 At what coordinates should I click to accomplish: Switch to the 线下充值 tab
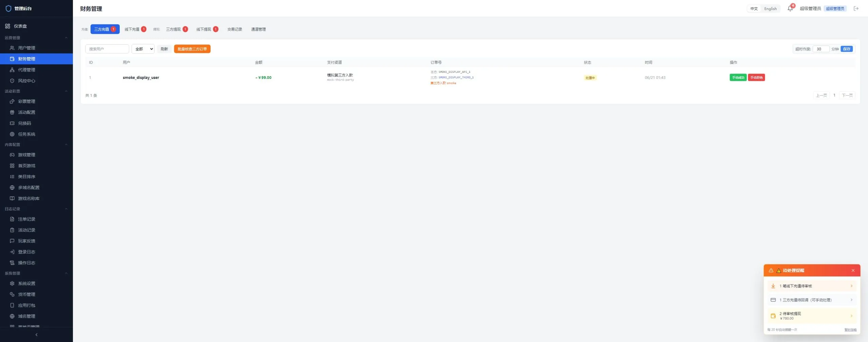click(135, 29)
